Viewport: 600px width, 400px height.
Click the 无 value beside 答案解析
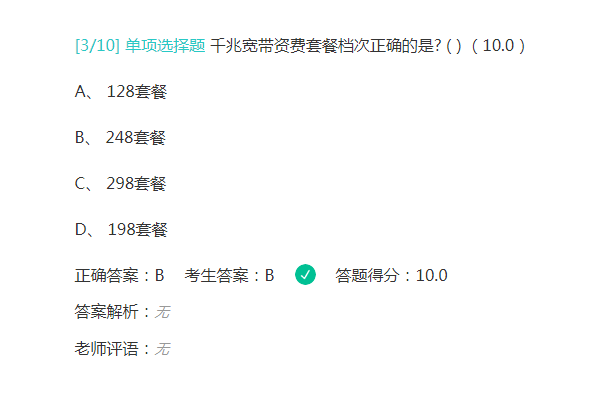tap(162, 312)
